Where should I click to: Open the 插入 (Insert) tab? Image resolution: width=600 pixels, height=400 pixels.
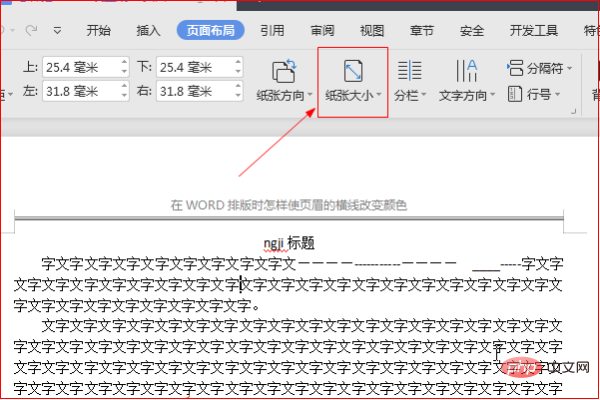pos(148,30)
